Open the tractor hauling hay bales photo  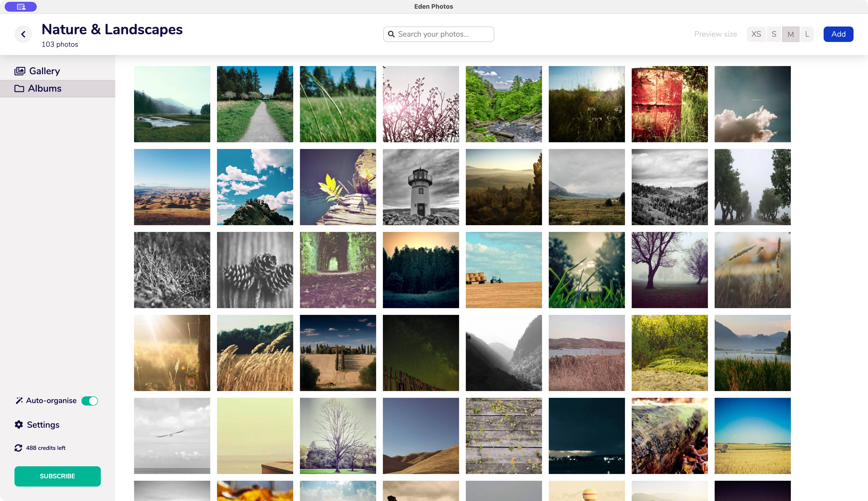click(504, 270)
